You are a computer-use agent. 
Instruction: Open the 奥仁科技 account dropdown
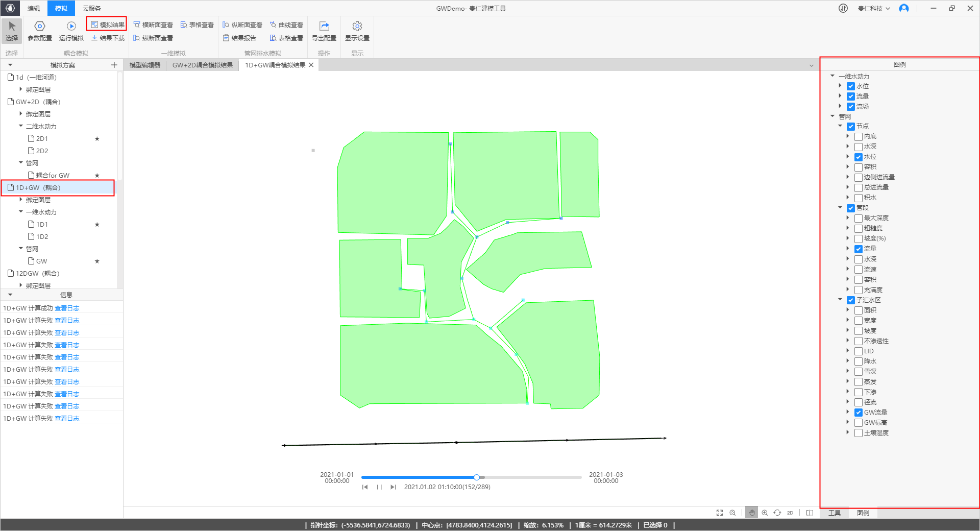[873, 9]
